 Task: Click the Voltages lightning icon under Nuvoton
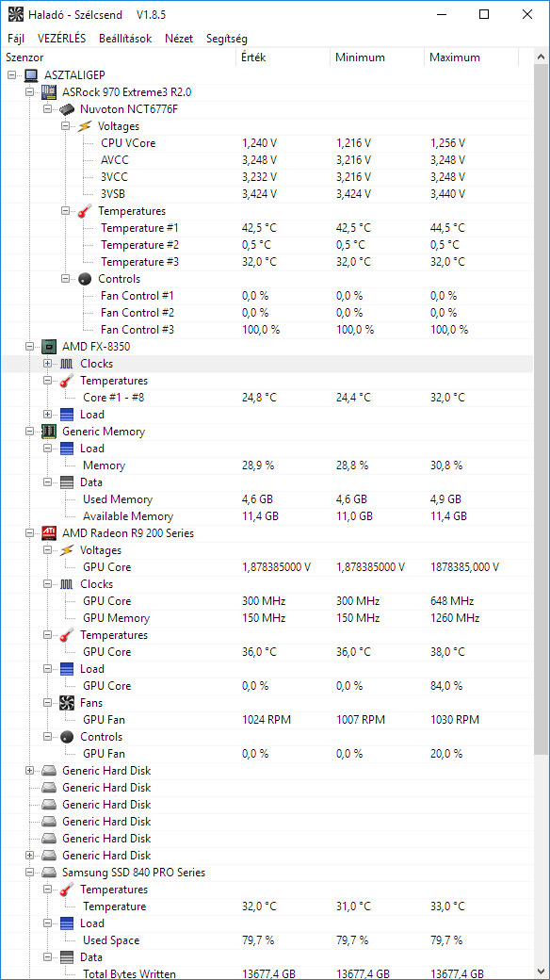click(x=84, y=125)
